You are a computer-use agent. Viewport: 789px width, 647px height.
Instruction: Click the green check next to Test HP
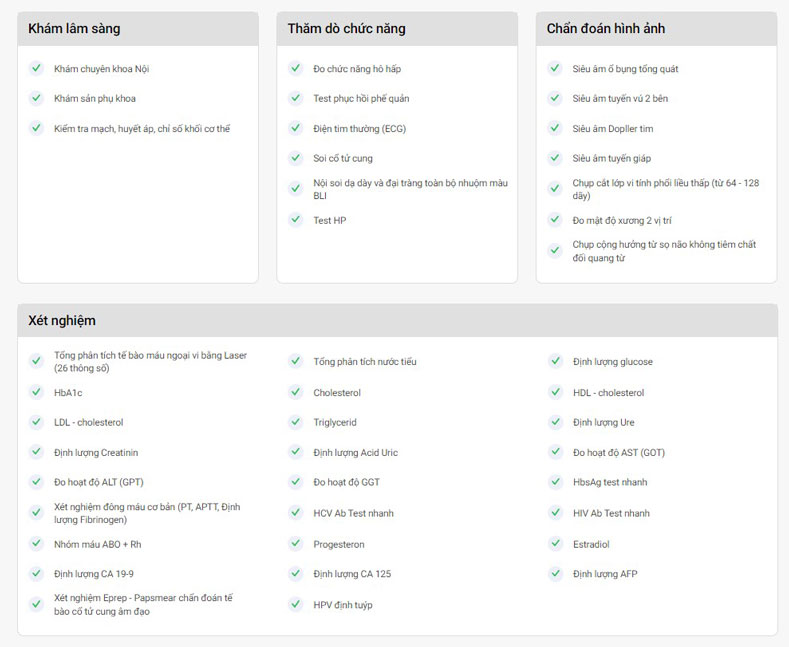(295, 219)
